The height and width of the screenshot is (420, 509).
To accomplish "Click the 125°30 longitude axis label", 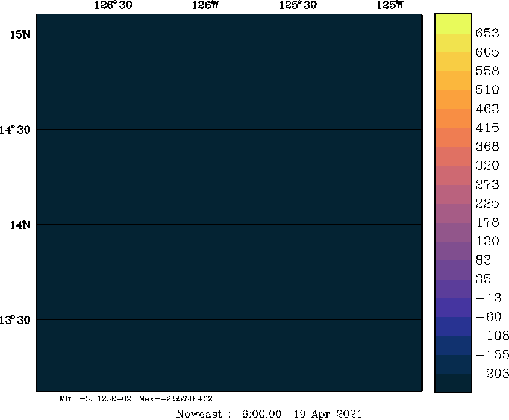I will pos(298,6).
